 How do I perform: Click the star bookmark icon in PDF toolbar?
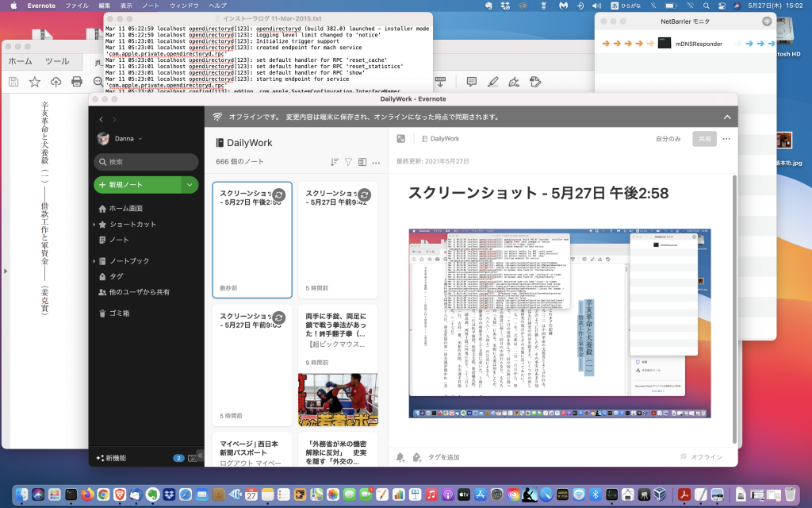coord(35,82)
